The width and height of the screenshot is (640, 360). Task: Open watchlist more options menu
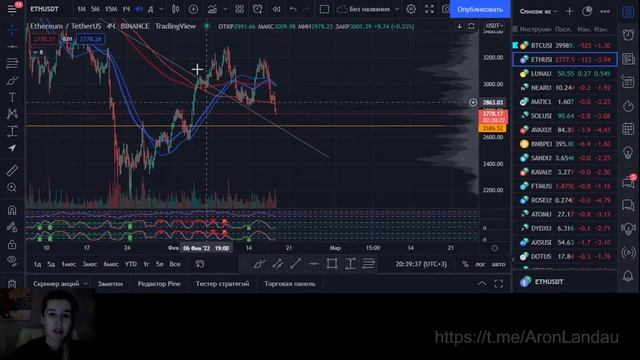point(605,11)
